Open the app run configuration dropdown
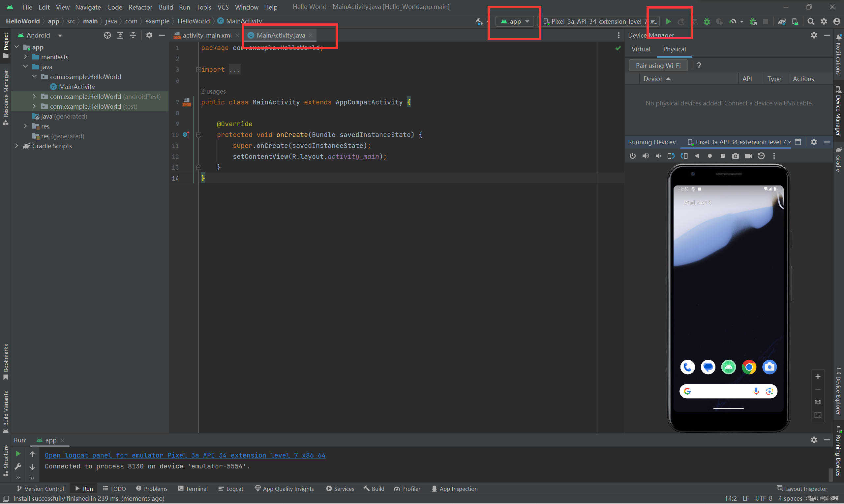 [x=515, y=21]
